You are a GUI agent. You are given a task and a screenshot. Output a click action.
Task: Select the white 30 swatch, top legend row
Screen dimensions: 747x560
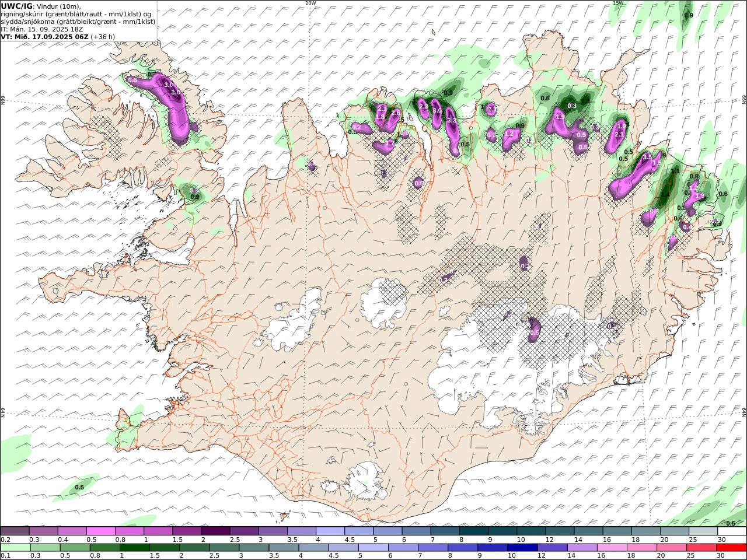[732, 531]
